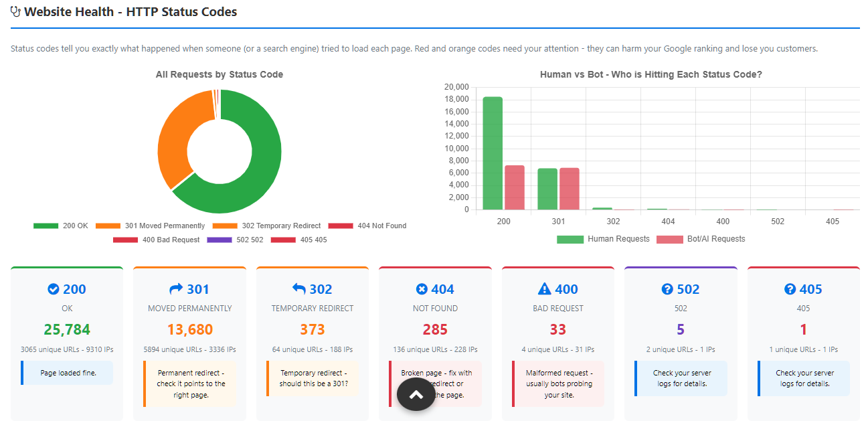Click the 'MOVED PERMANENTLY' card label

[x=189, y=309]
